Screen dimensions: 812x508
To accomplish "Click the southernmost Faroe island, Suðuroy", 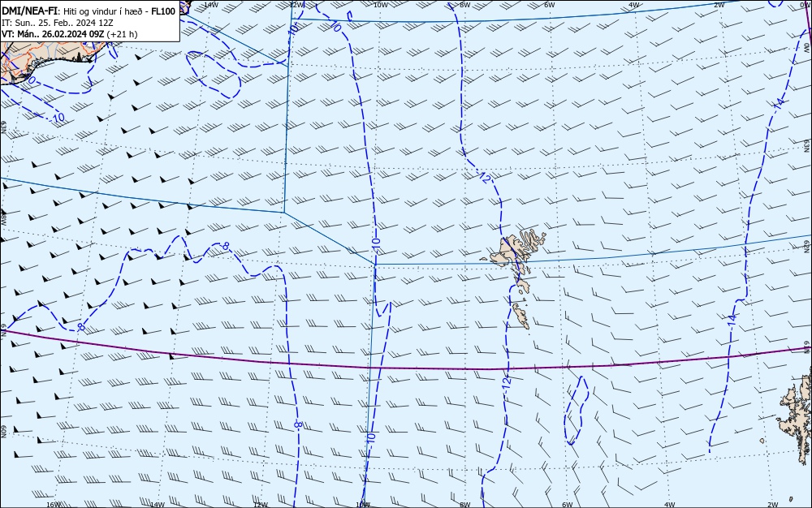I will point(521,316).
